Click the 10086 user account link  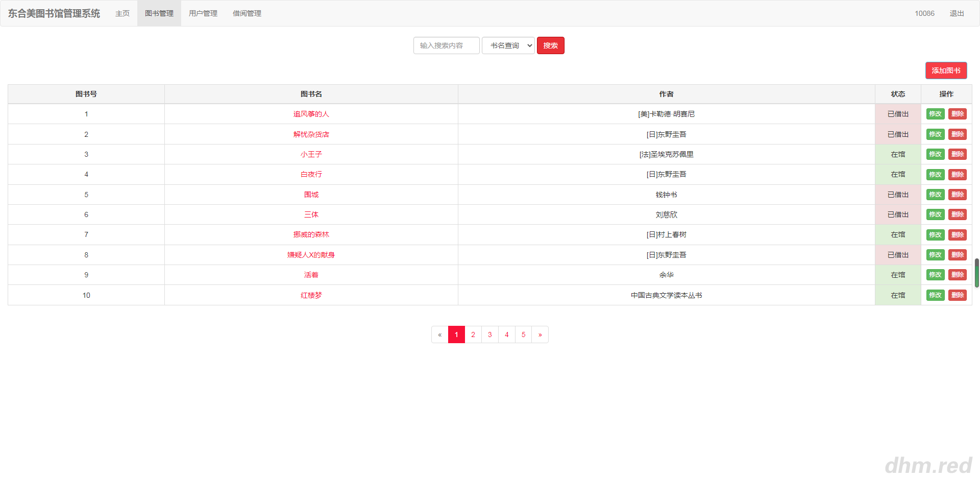pyautogui.click(x=924, y=13)
